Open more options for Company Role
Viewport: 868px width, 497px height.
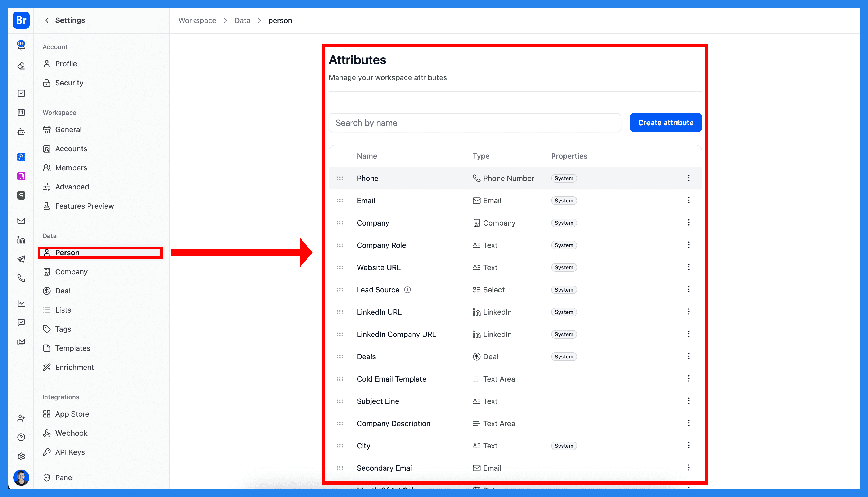689,245
